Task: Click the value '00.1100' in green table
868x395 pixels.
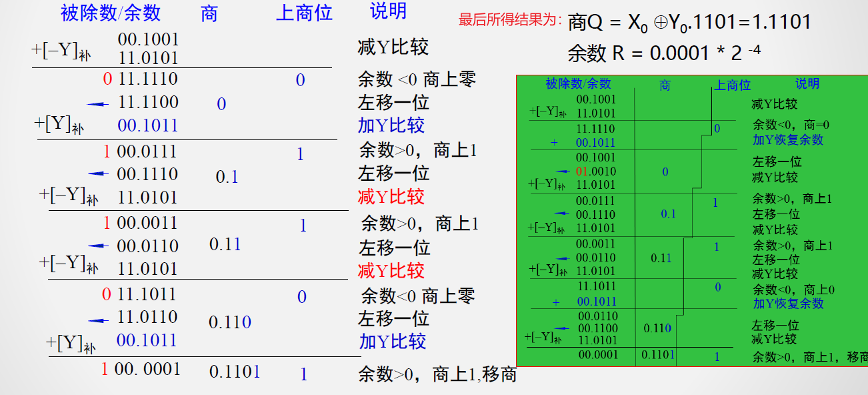Action: pos(598,328)
